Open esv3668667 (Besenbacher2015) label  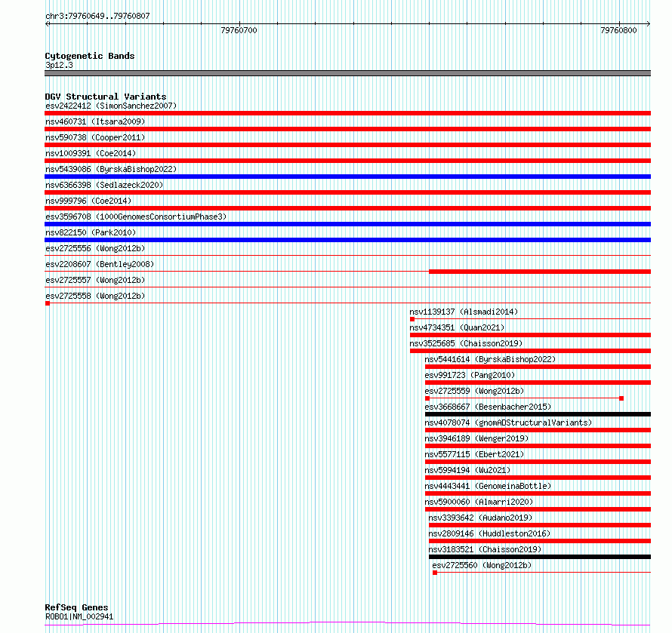[488, 407]
